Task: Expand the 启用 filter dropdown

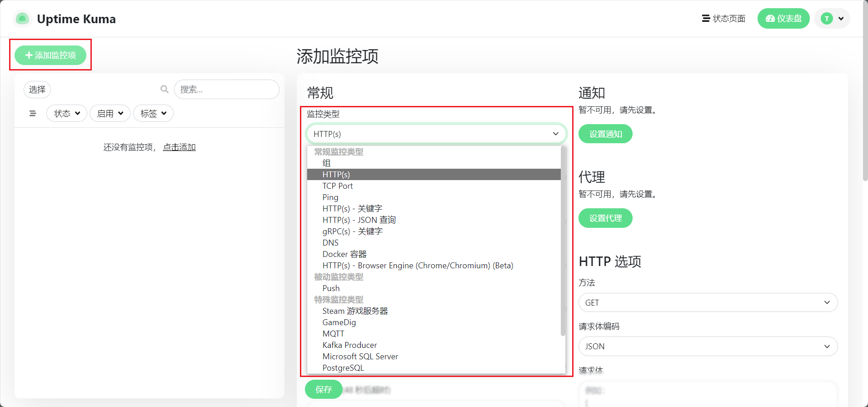Action: (x=110, y=113)
